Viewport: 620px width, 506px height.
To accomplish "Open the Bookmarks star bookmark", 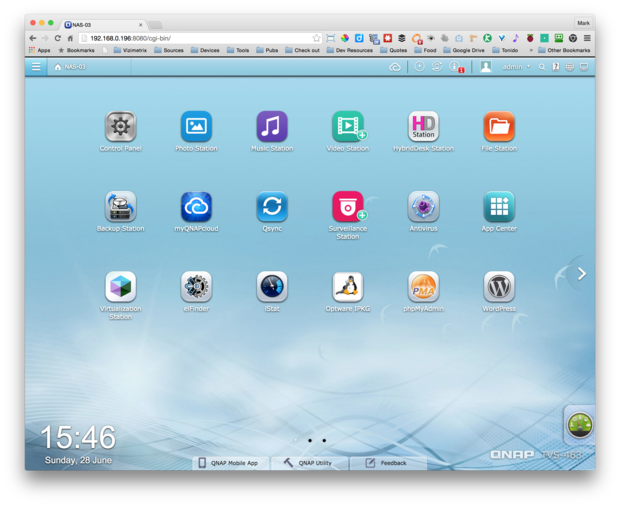I will tap(76, 50).
